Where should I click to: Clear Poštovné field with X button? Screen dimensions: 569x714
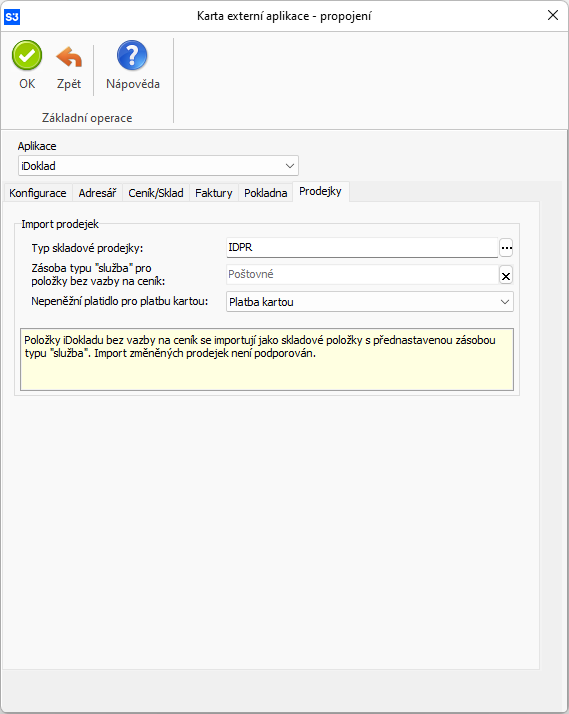click(506, 275)
